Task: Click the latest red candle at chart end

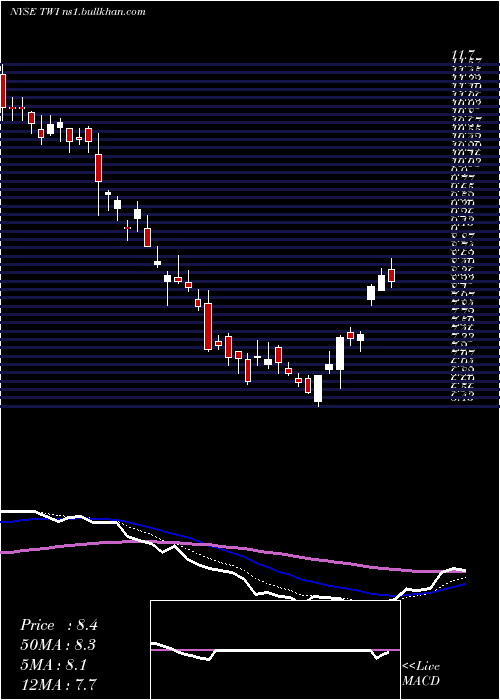Action: (392, 275)
